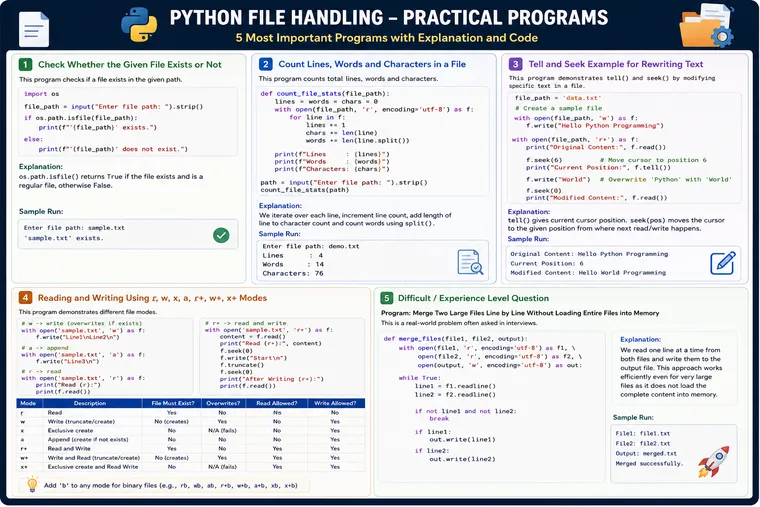Image resolution: width=760 pixels, height=507 pixels.
Task: Click the 'Output: merged.txt' line
Action: pyautogui.click(x=646, y=454)
